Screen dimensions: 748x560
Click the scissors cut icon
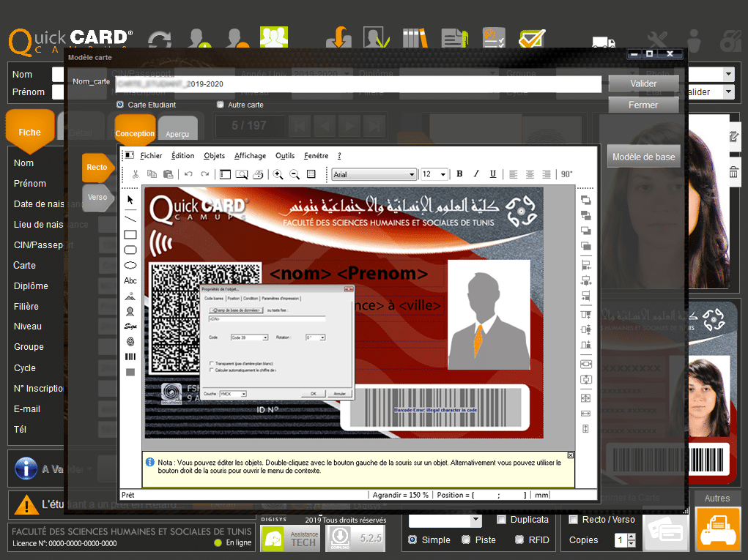tap(135, 174)
